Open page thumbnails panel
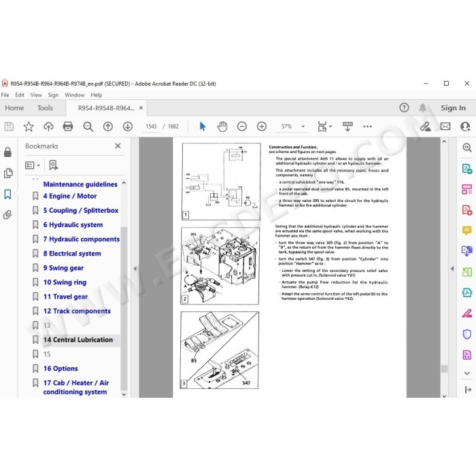This screenshot has width=476, height=476. (8, 173)
